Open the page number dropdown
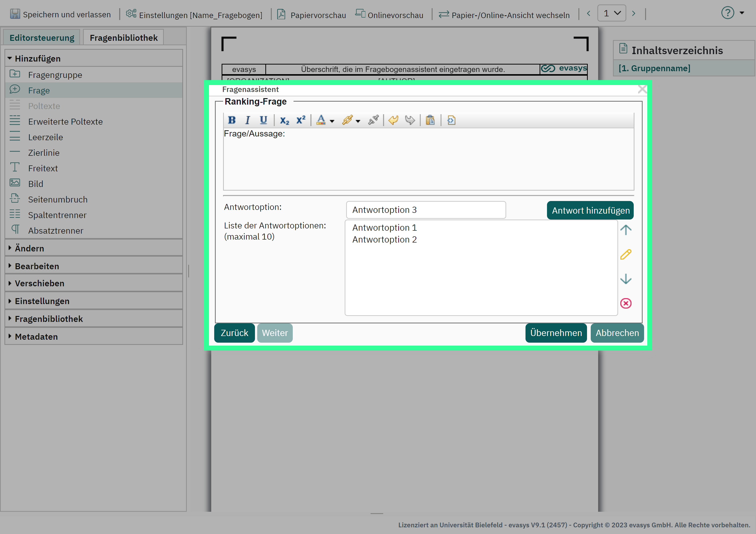 612,14
